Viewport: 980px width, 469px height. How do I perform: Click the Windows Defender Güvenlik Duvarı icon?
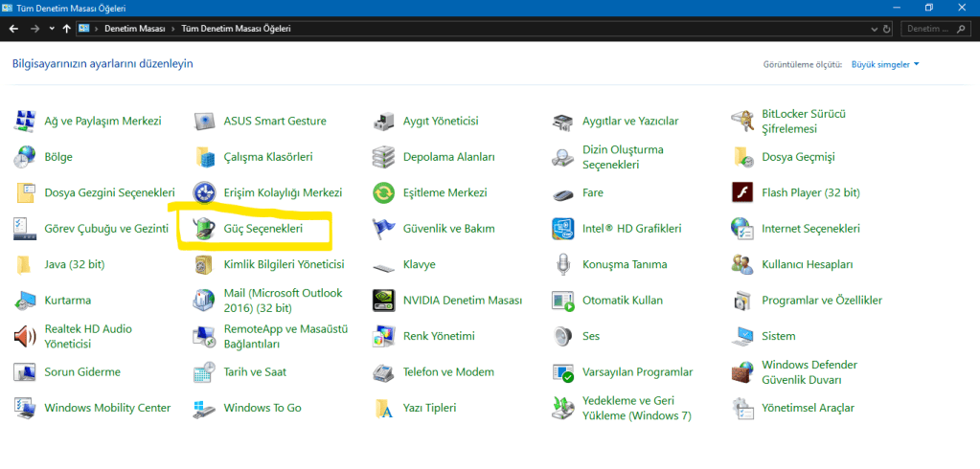click(742, 372)
